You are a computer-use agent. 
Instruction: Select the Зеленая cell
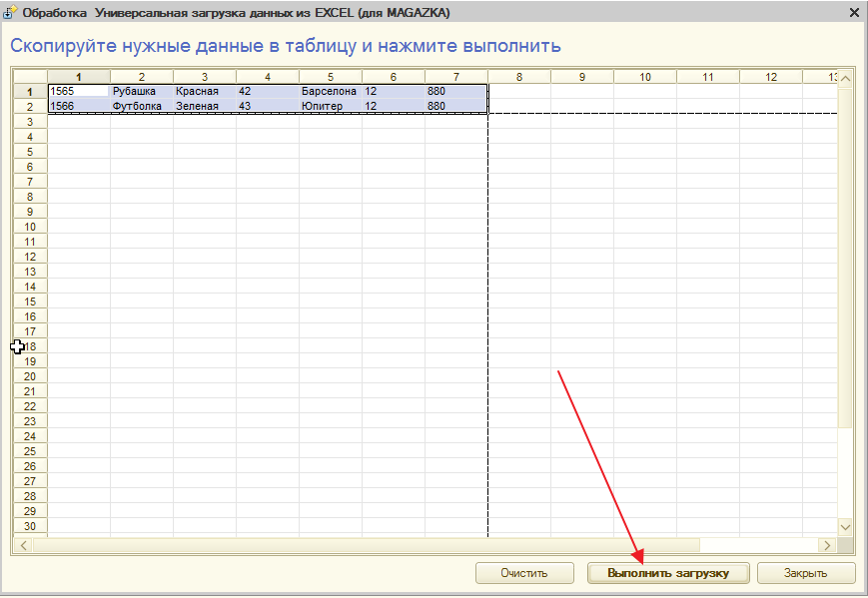pyautogui.click(x=205, y=106)
